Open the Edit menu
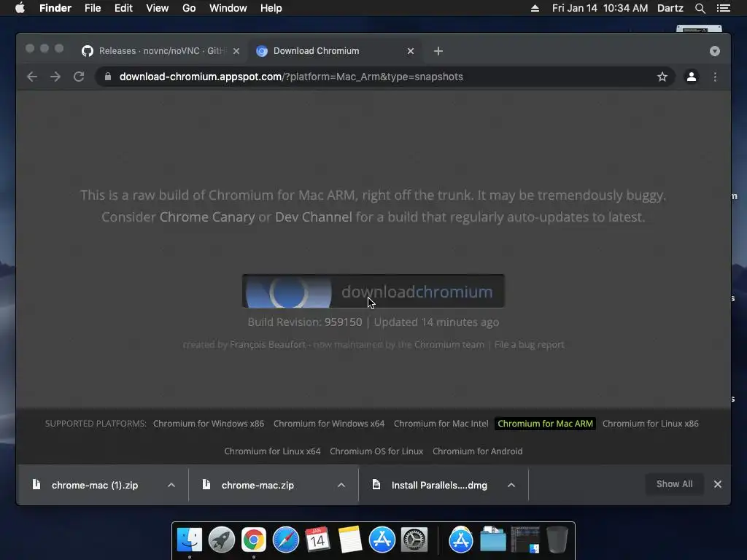 123,8
